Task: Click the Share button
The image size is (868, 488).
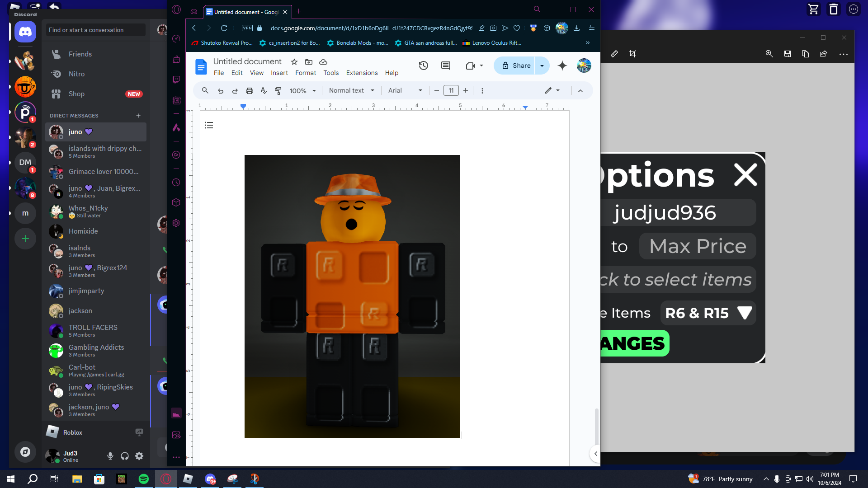Action: [516, 66]
